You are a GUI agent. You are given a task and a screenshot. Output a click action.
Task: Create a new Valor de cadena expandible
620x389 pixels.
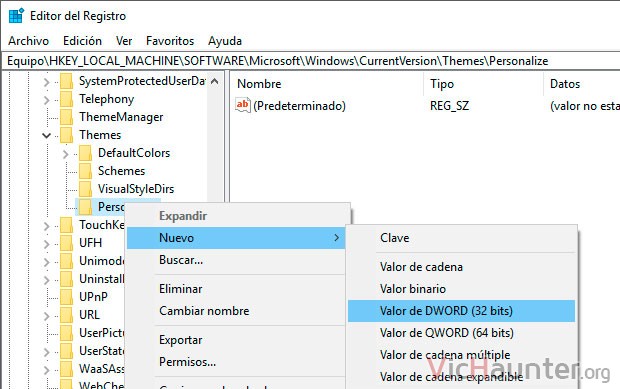[x=461, y=377]
